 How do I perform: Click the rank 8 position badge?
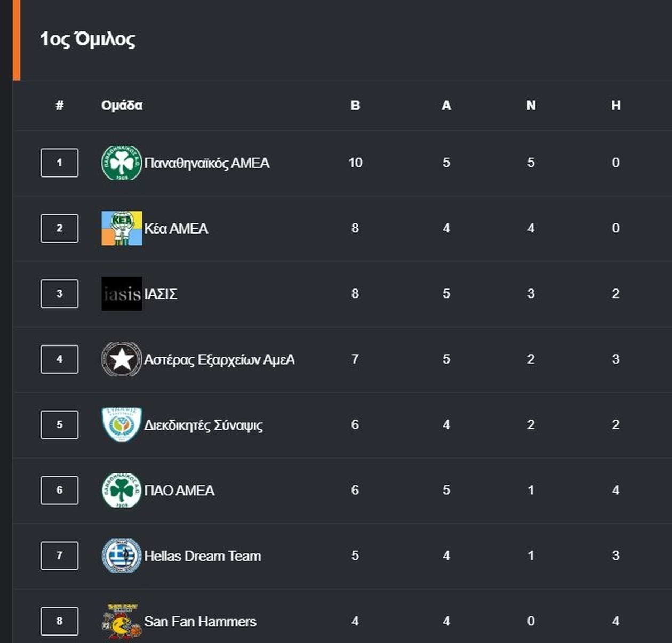click(x=59, y=621)
